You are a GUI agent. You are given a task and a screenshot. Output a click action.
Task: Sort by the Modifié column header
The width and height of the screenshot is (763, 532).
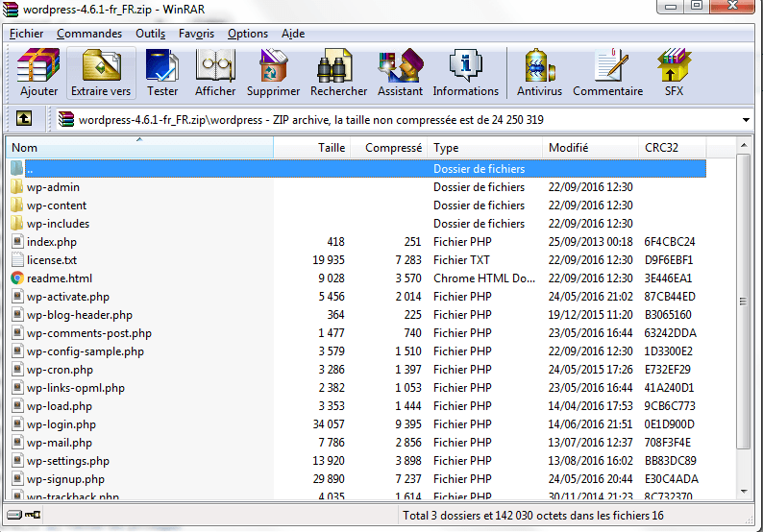[590, 147]
